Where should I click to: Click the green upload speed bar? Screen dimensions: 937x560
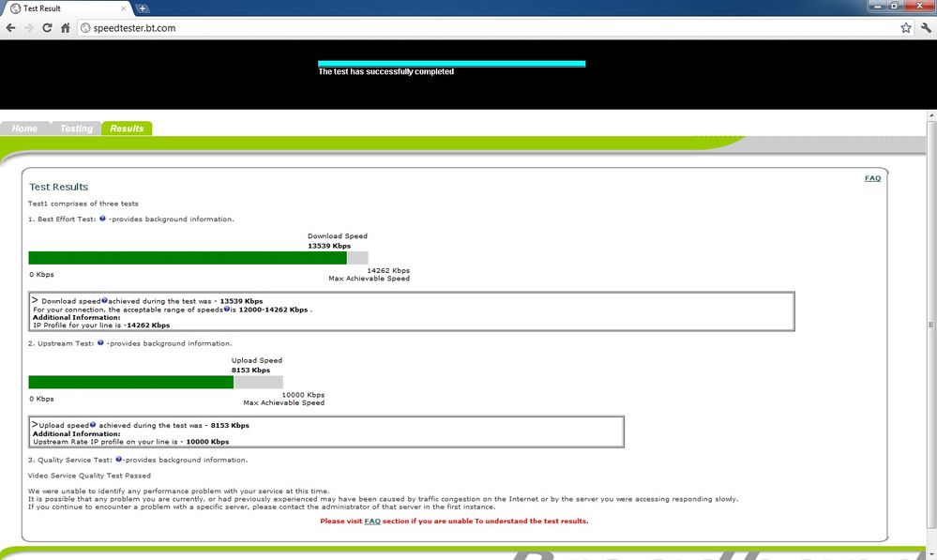pyautogui.click(x=131, y=382)
